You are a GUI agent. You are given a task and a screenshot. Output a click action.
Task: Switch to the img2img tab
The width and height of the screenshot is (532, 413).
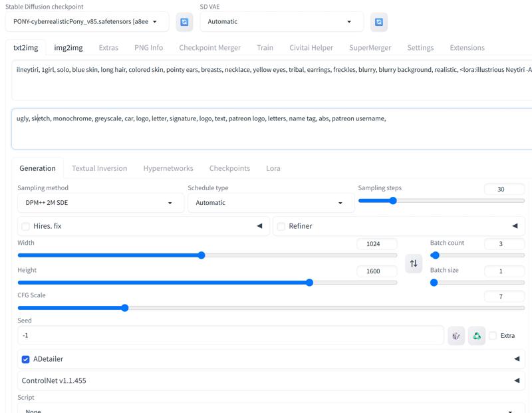(x=68, y=48)
